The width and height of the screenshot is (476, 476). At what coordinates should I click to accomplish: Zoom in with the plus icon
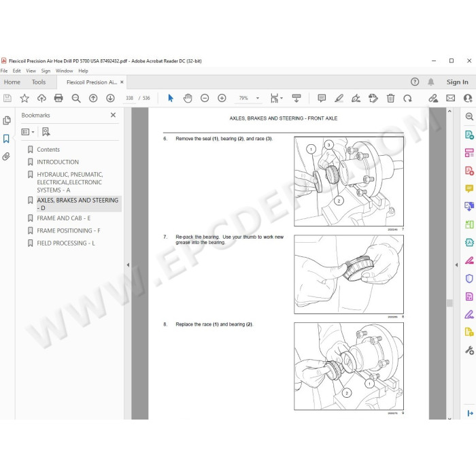click(x=222, y=98)
